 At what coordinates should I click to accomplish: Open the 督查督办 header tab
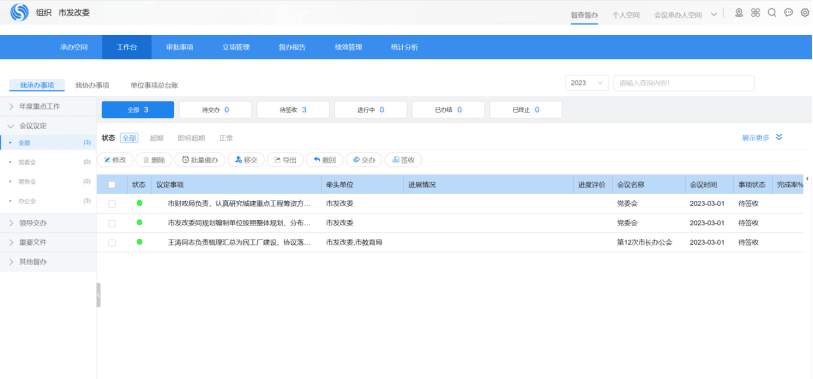tap(584, 15)
